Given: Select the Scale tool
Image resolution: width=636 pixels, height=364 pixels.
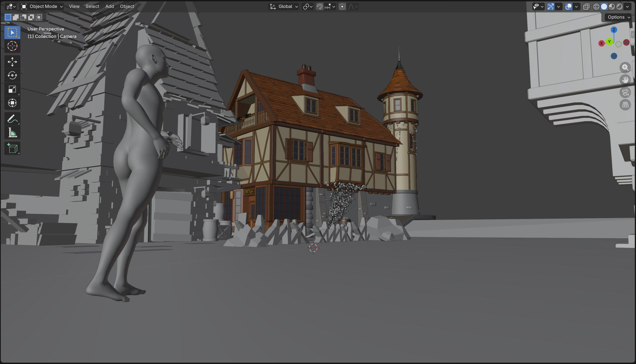Looking at the screenshot, I should tap(12, 89).
